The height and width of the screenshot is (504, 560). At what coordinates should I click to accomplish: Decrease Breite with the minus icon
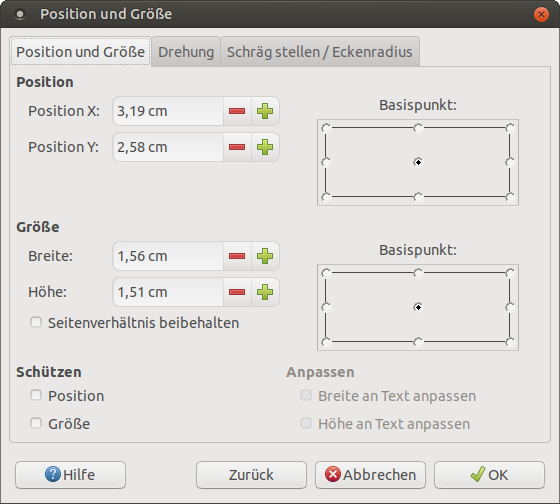(x=237, y=256)
